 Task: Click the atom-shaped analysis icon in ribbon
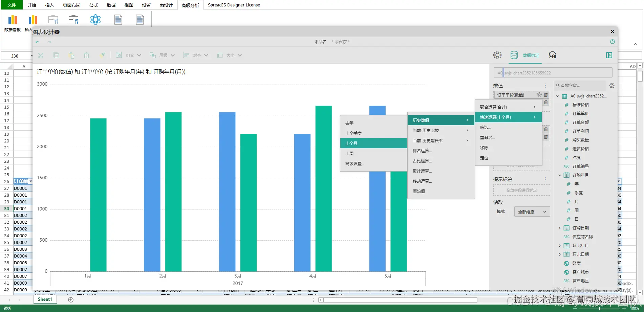[95, 20]
